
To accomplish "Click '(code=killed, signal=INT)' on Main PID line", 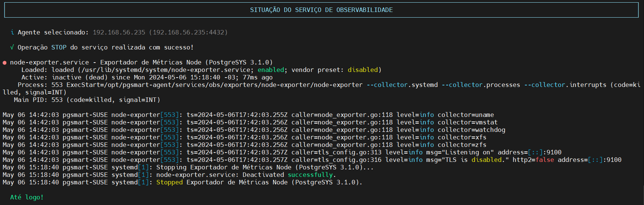I will tap(113, 100).
